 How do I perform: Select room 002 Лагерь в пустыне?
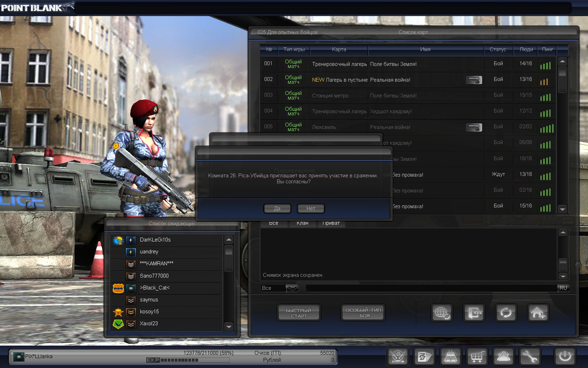[408, 80]
